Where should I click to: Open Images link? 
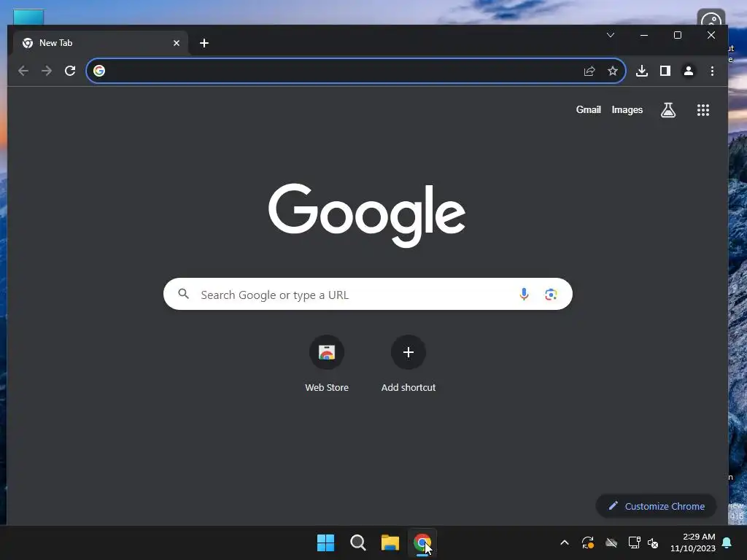click(627, 110)
